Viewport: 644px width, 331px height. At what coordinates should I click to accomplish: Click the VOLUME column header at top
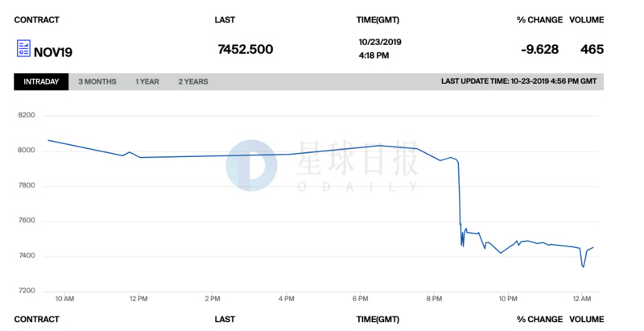click(586, 19)
